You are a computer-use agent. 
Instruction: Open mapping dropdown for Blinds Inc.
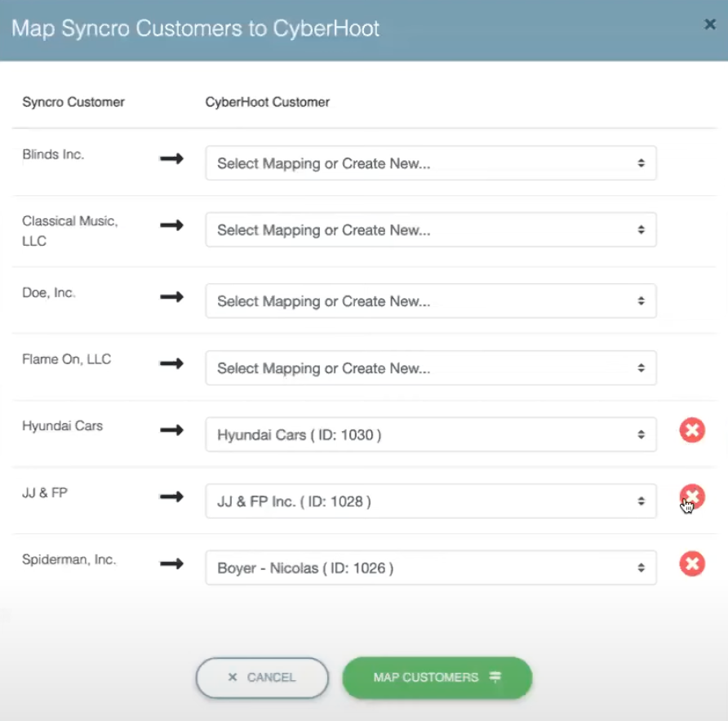tap(431, 163)
